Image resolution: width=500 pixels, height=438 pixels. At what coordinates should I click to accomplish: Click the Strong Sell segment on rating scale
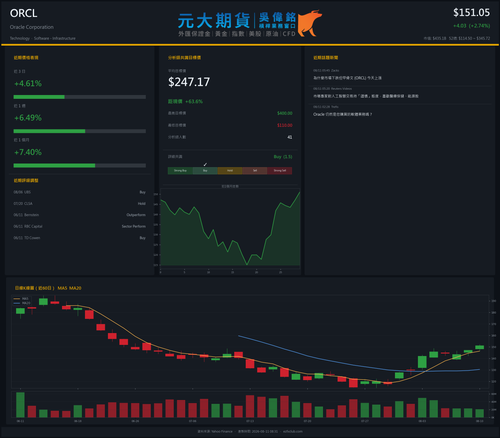coord(280,171)
